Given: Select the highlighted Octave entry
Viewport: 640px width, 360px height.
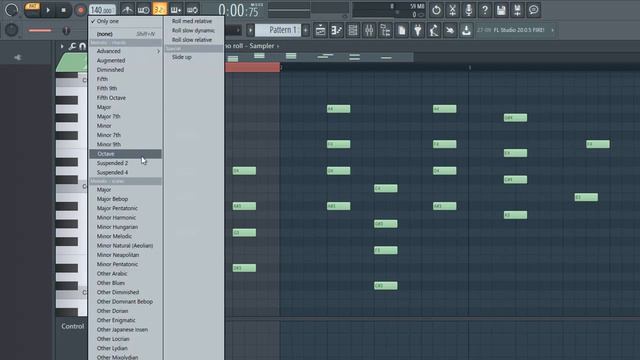Looking at the screenshot, I should click(x=125, y=154).
